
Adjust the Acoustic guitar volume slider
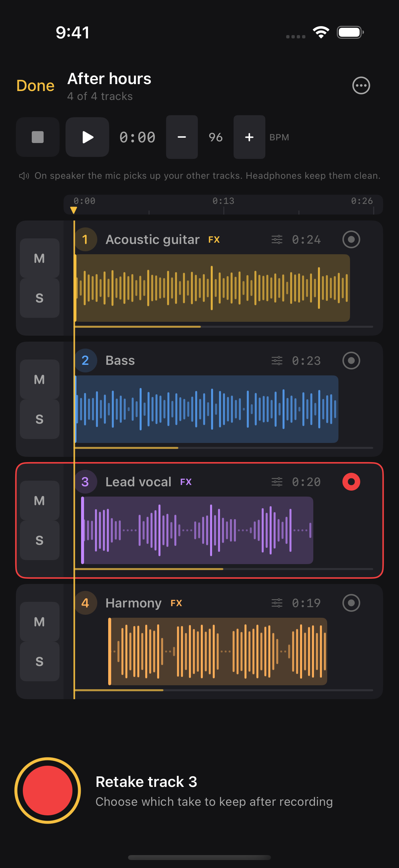coord(224,327)
